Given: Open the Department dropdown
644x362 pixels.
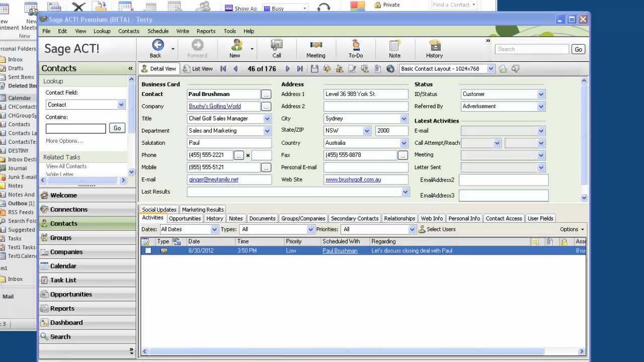Looking at the screenshot, I should [x=267, y=131].
